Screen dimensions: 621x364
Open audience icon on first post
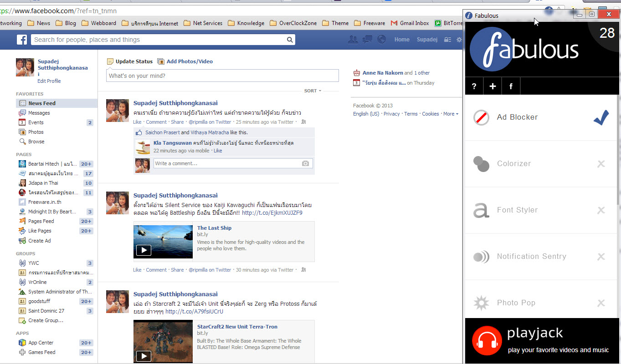303,122
